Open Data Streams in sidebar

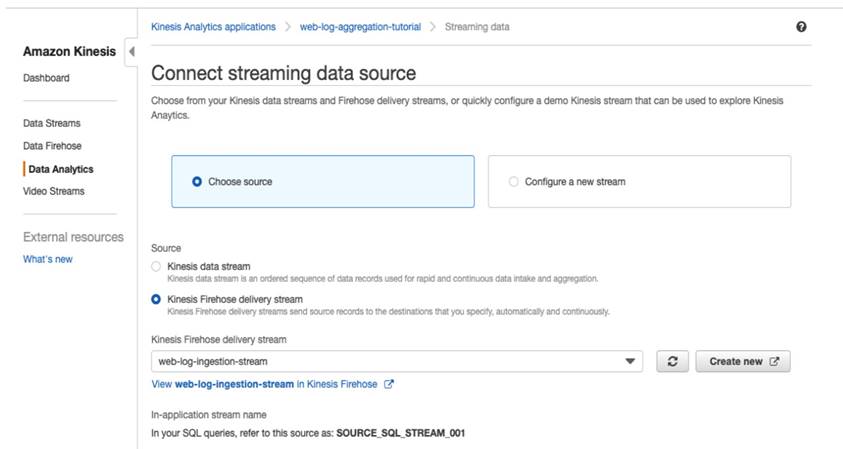(52, 123)
